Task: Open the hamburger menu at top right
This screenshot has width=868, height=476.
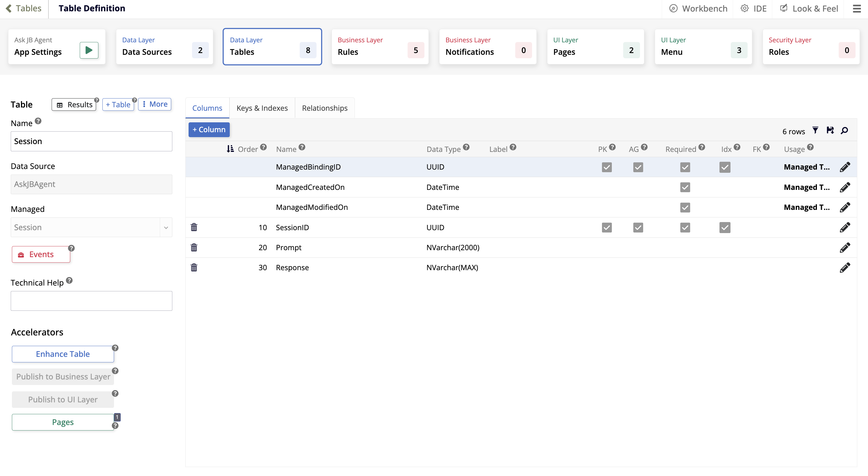Action: pyautogui.click(x=857, y=8)
